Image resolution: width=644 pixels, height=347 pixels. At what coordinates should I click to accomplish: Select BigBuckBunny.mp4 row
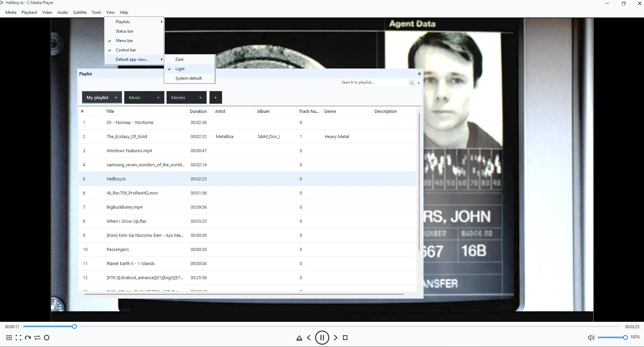[x=247, y=207]
